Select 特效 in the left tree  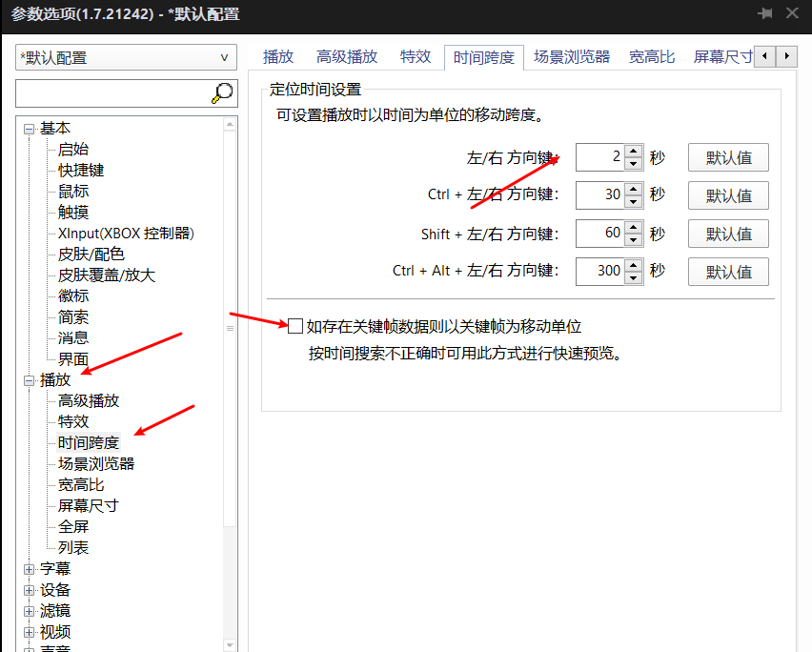(73, 422)
